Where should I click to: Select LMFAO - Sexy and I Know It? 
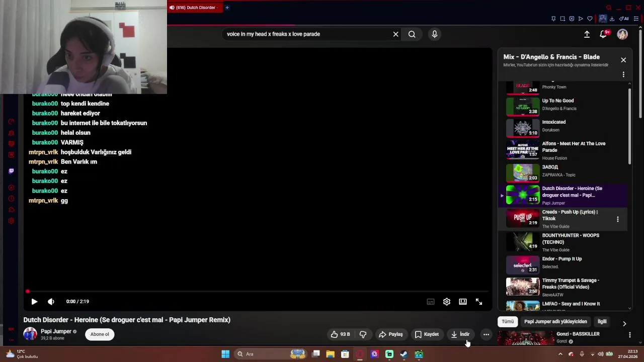[563, 305]
